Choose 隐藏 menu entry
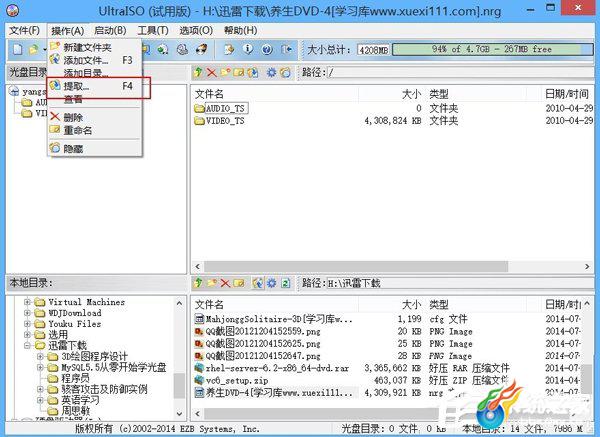The height and width of the screenshot is (437, 600). click(x=95, y=148)
